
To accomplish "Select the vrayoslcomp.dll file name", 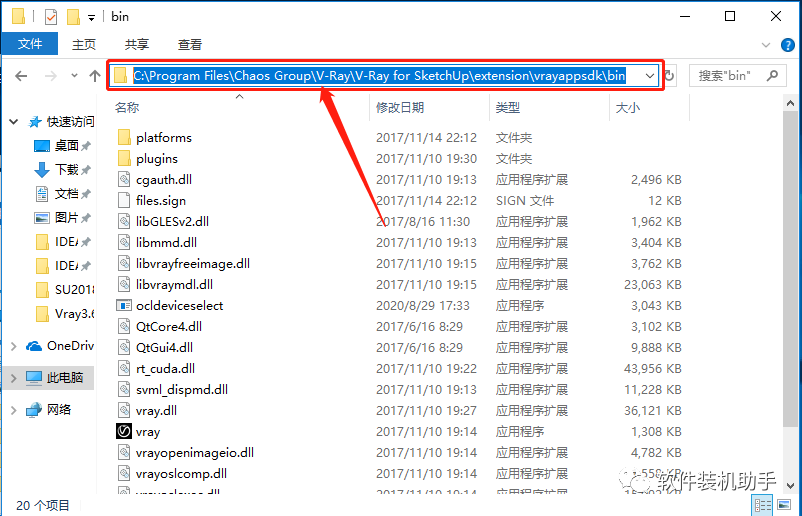I will [182, 474].
